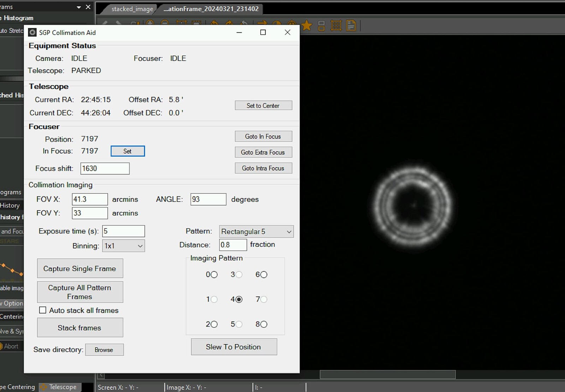Click the two-squares comparison toolbar icon

tap(321, 25)
